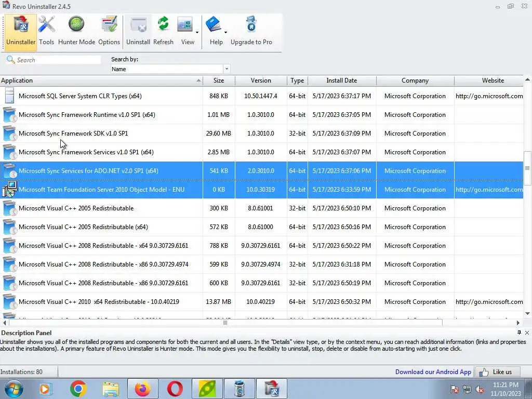Open Windows Explorer from the taskbar

111,389
